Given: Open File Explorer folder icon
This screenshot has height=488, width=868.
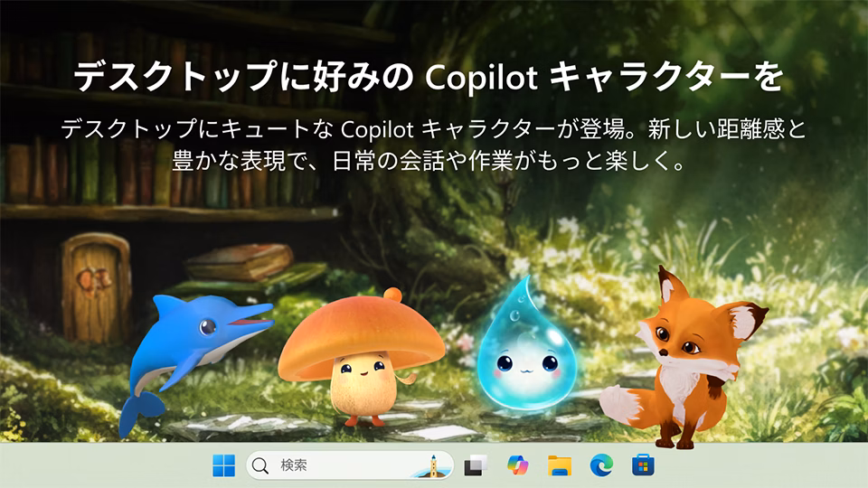Looking at the screenshot, I should coord(560,465).
